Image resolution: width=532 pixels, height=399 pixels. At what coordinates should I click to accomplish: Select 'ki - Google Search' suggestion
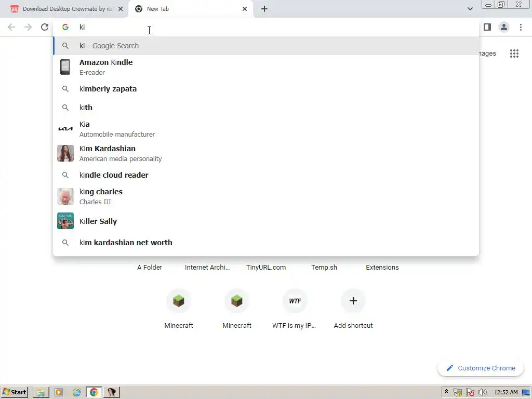click(x=266, y=46)
